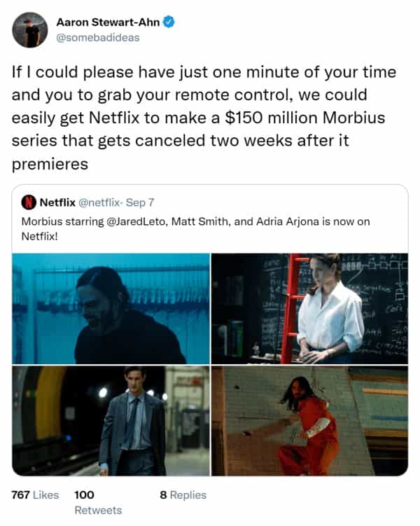
Task: Open Aaron Stewart-Ahn's profile avatar
Action: (30, 30)
